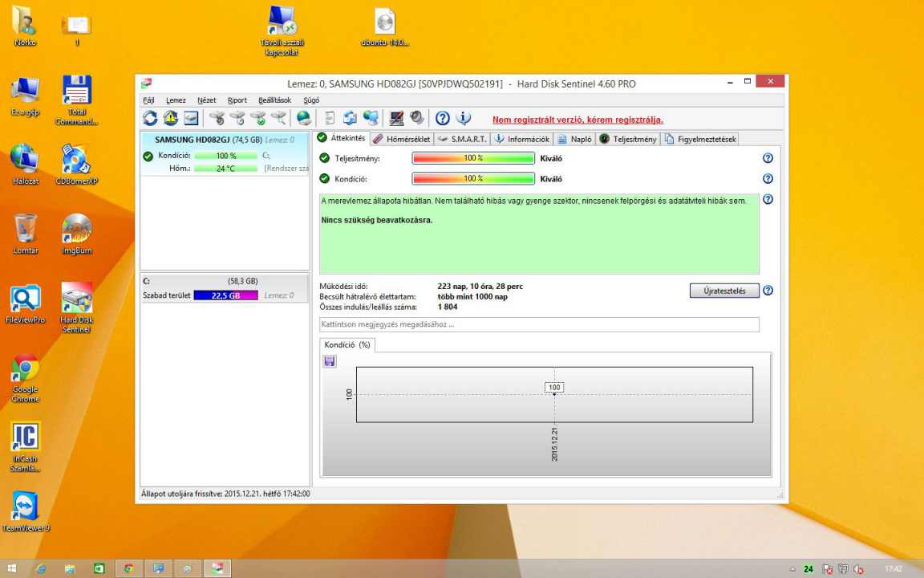This screenshot has height=578, width=924.
Task: Click the green 24 temperature tray icon
Action: (x=808, y=569)
